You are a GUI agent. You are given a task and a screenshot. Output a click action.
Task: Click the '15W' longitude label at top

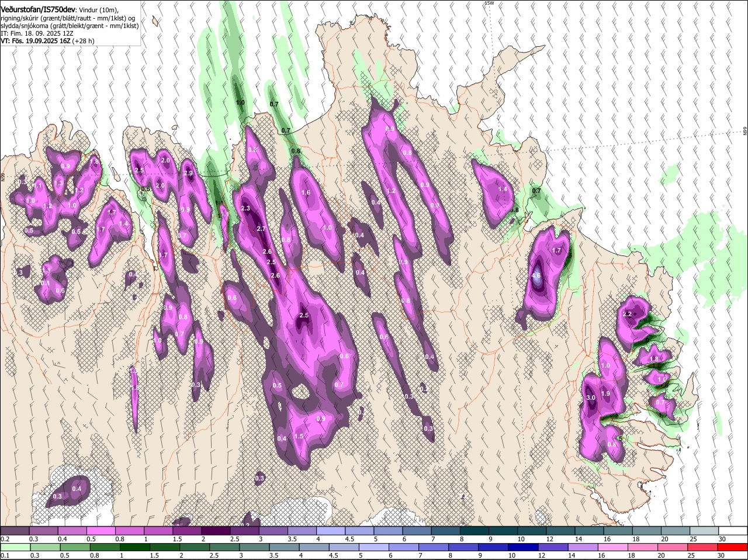pos(489,4)
